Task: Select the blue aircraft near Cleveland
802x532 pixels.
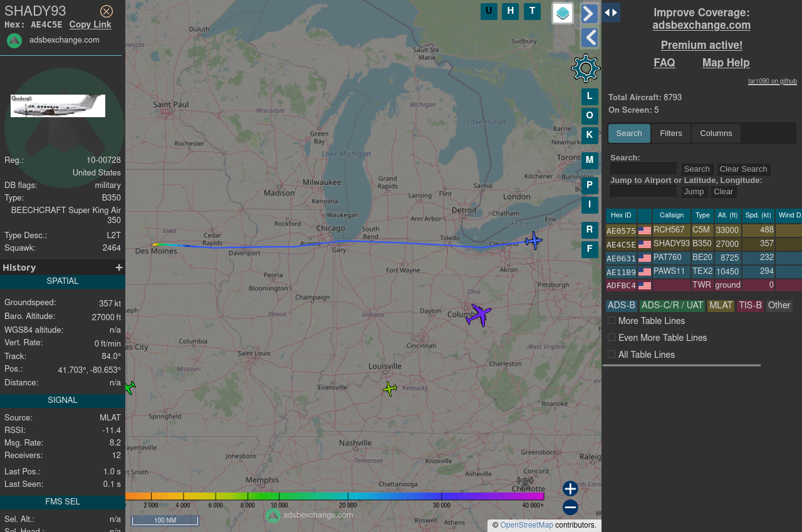Action: click(x=534, y=240)
